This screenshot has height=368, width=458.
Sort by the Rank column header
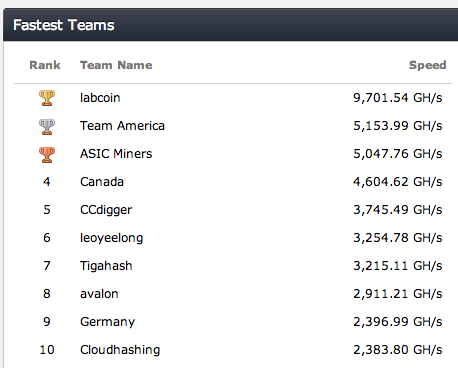point(45,65)
